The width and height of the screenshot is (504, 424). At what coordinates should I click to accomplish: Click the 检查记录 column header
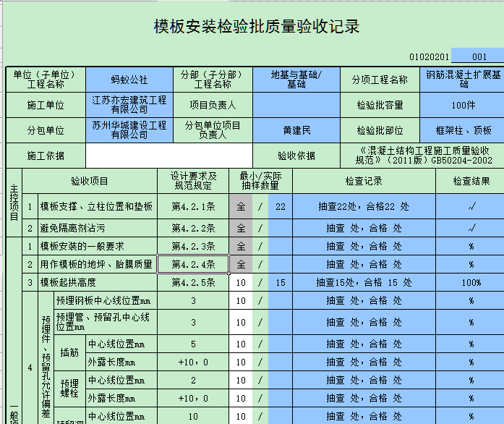point(364,181)
